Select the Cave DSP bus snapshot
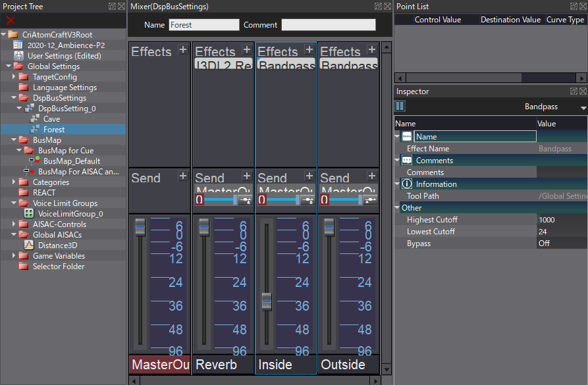Viewport: 588px width, 385px height. [x=51, y=119]
